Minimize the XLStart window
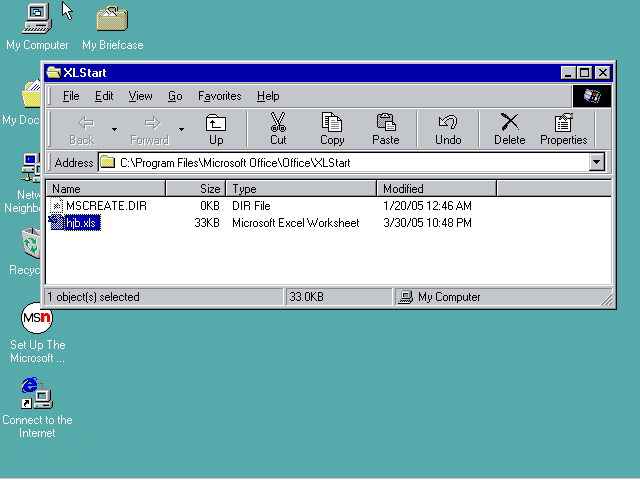 point(568,73)
